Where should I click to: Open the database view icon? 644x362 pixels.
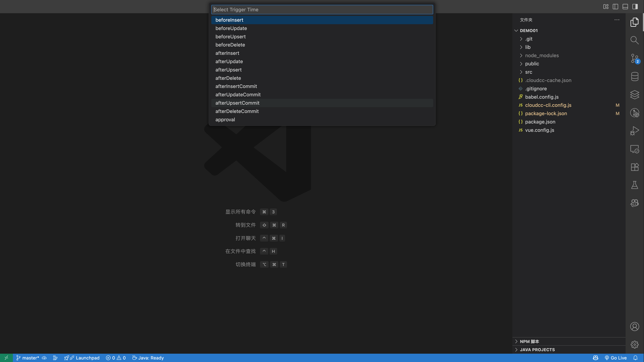click(634, 77)
